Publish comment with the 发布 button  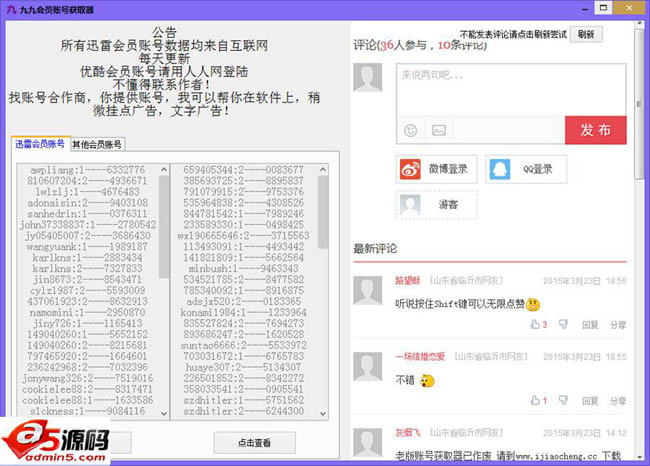[595, 130]
